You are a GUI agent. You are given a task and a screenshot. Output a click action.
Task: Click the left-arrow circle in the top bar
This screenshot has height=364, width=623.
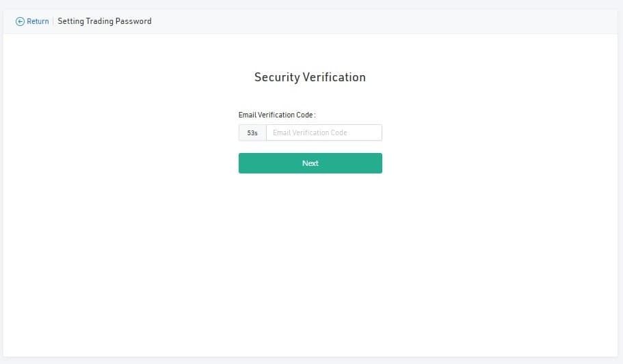[20, 21]
